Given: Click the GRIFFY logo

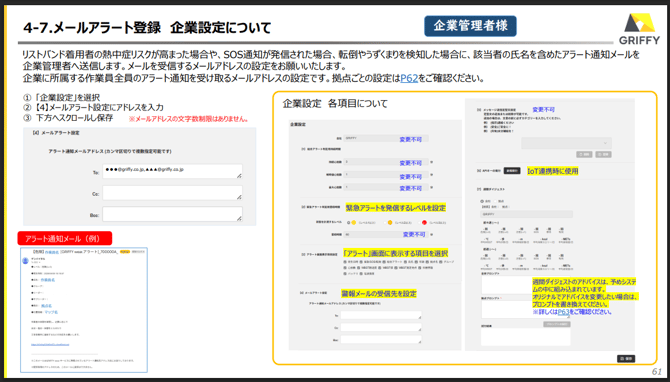Looking at the screenshot, I should coord(639,28).
